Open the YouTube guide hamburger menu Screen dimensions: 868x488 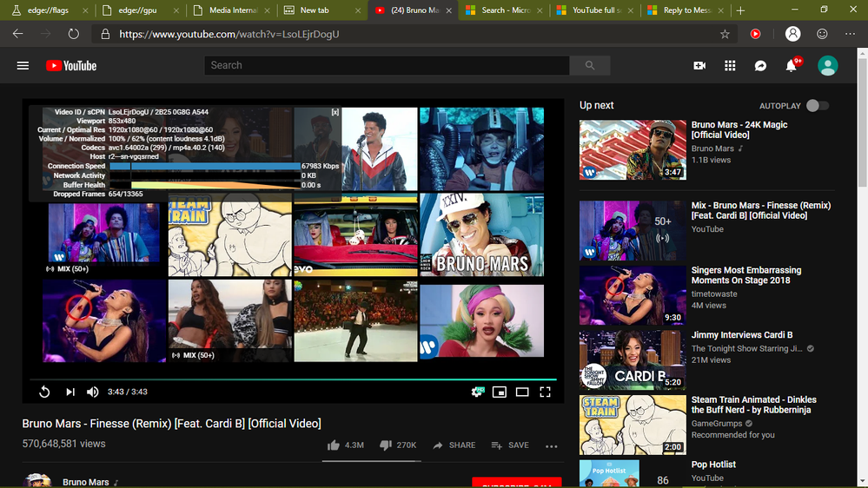(23, 66)
